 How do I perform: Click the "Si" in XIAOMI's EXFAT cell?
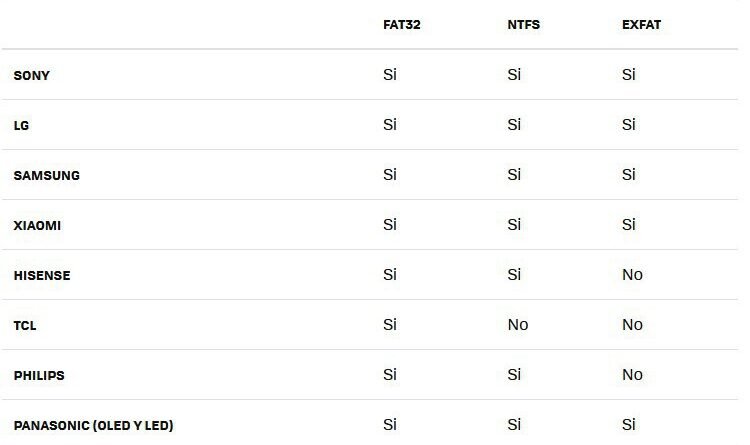(x=629, y=225)
